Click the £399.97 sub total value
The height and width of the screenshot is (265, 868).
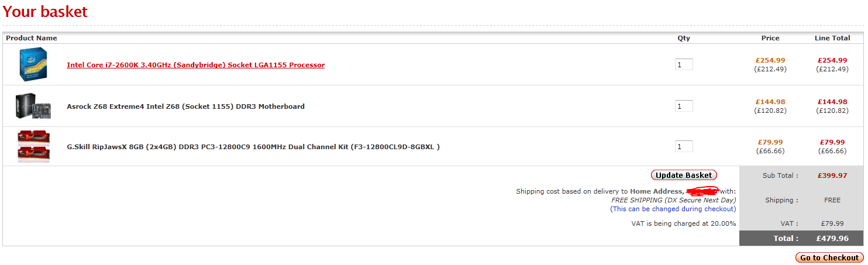pos(832,175)
